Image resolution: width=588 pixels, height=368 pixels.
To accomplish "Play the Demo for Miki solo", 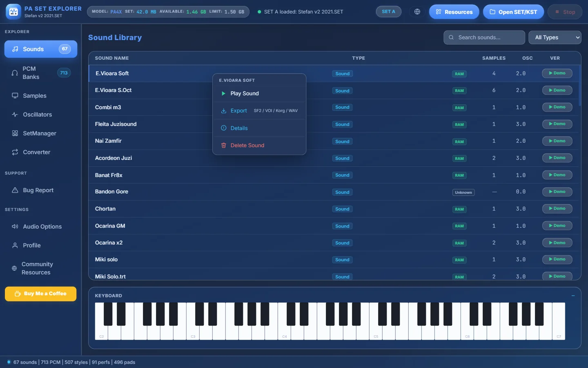I will pos(557,259).
